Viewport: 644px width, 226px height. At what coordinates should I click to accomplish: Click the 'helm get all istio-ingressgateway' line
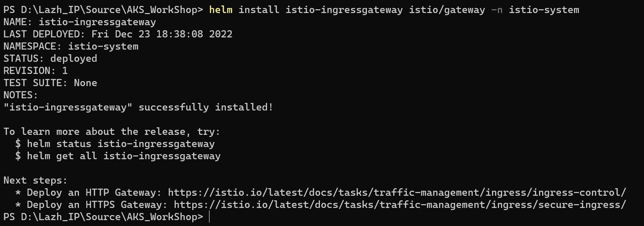[x=118, y=156]
